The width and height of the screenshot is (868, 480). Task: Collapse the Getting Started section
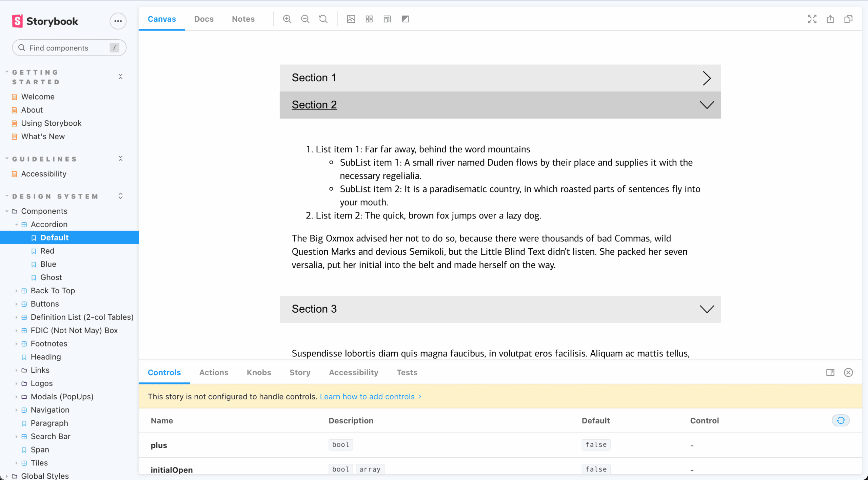click(x=121, y=76)
